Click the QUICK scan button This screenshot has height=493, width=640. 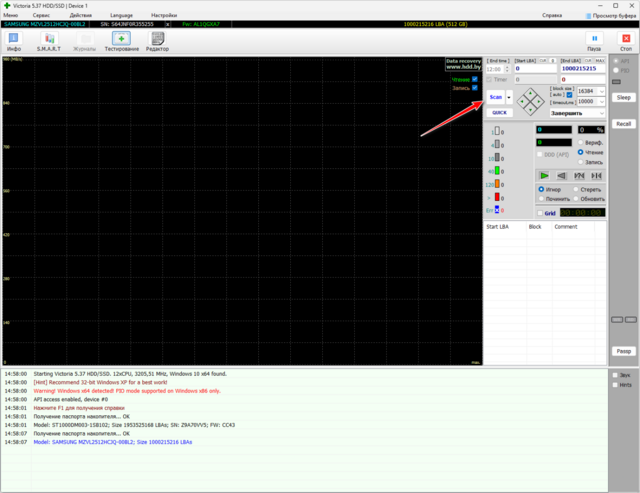(x=499, y=113)
